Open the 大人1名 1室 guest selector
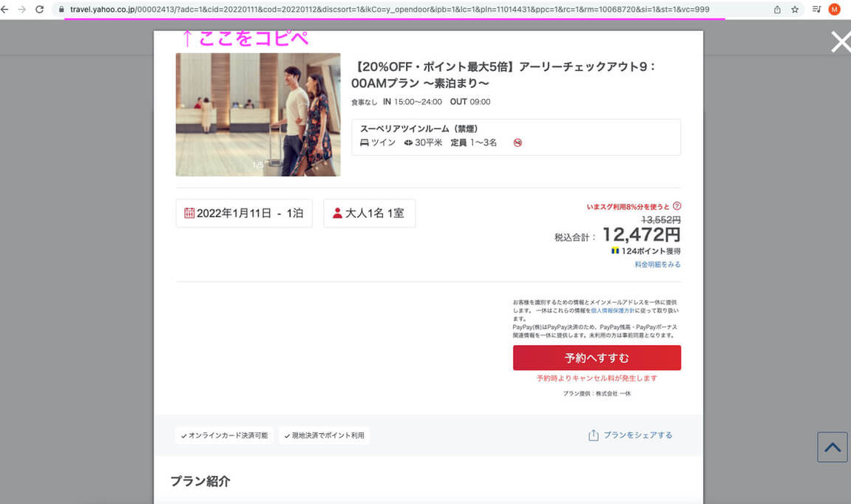 click(369, 213)
